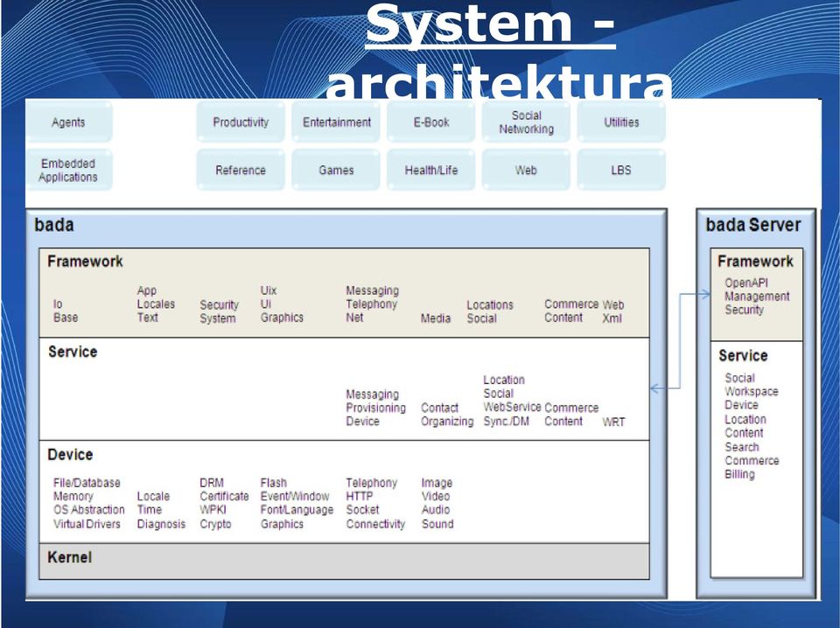Click the 'Audio' entry in Device
This screenshot has height=628, width=840.
(x=435, y=510)
